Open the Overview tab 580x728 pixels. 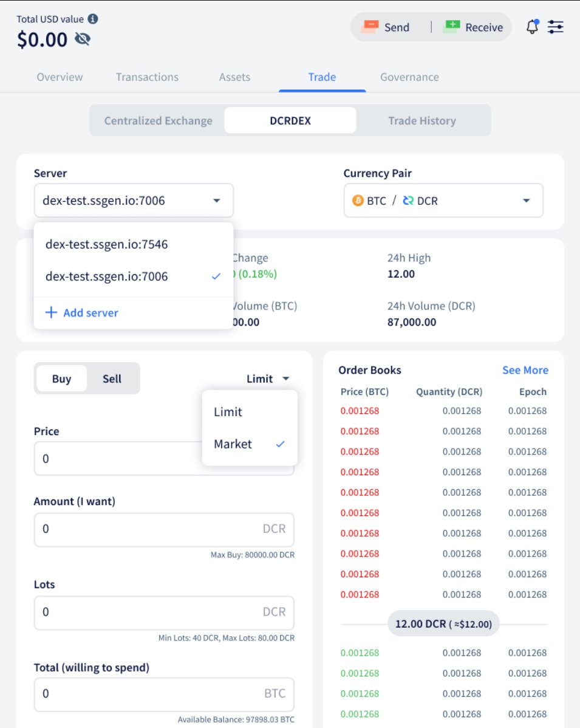(60, 77)
